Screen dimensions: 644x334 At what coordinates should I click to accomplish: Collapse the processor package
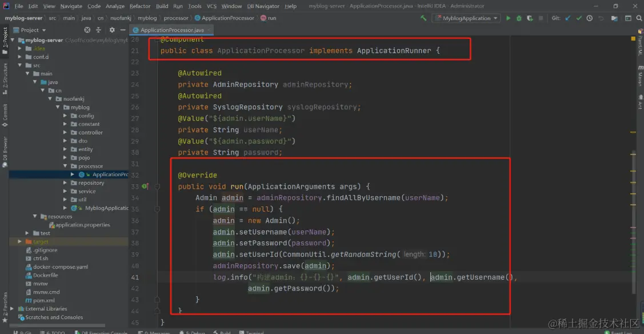tap(65, 166)
